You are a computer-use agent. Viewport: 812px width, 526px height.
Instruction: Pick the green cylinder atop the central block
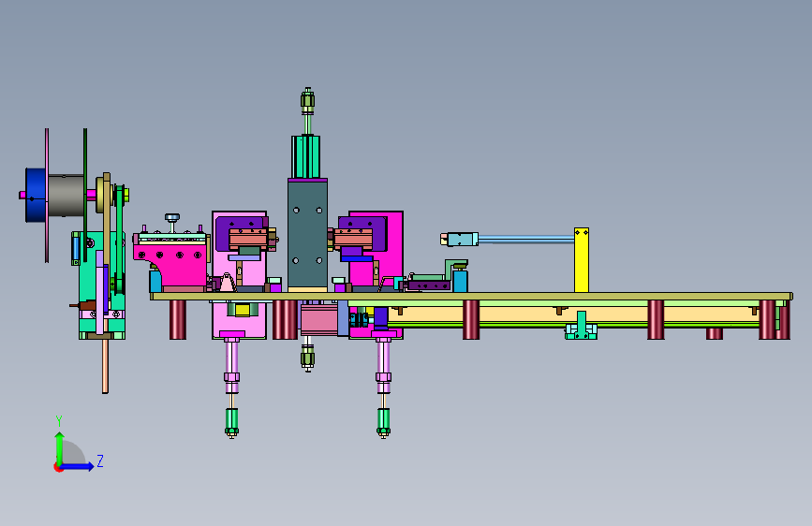coord(305,157)
